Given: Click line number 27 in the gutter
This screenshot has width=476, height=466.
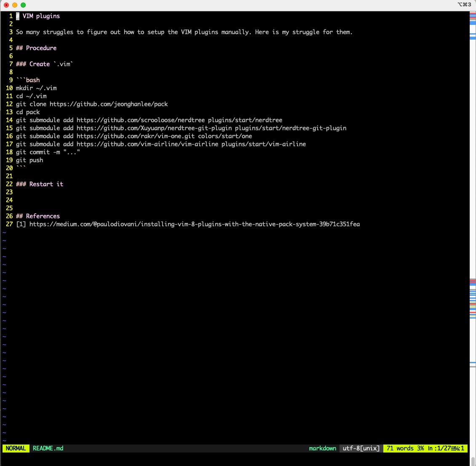Looking at the screenshot, I should 9,224.
